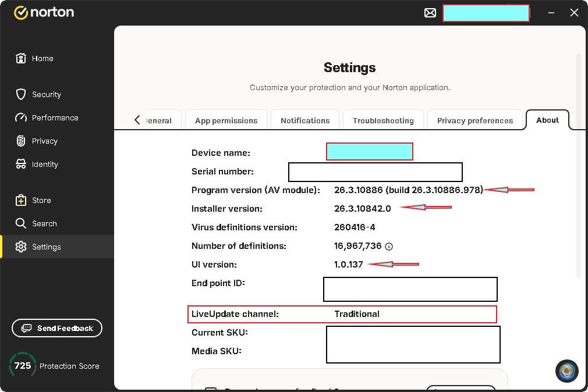Viewport: 588px width, 392px height.
Task: Open the round assistant icon at bottom right
Action: point(566,370)
